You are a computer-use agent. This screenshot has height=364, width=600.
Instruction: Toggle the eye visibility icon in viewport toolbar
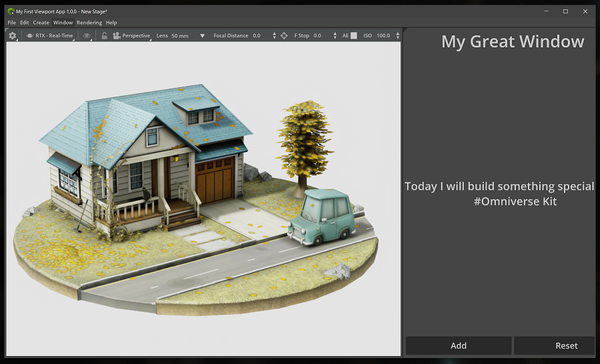coord(87,36)
